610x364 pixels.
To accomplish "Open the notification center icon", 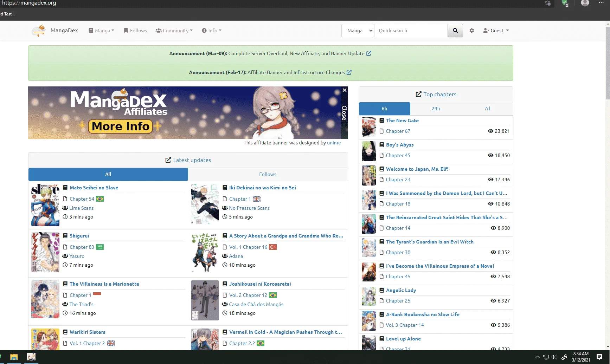I will [599, 357].
